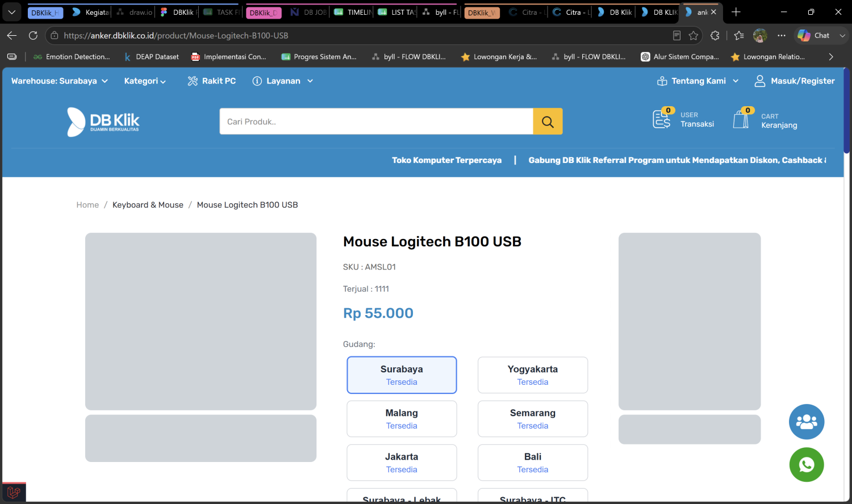The height and width of the screenshot is (504, 852).
Task: Click the page vertical scrollbar thumb
Action: tap(846, 111)
